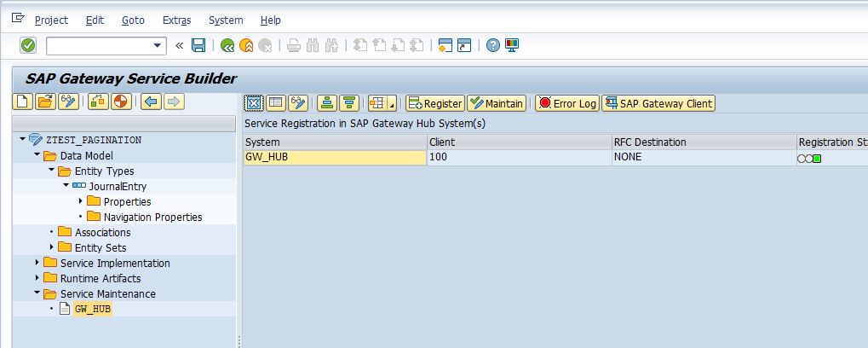Image resolution: width=868 pixels, height=348 pixels.
Task: Click the deselect X icon above the table
Action: pos(254,103)
